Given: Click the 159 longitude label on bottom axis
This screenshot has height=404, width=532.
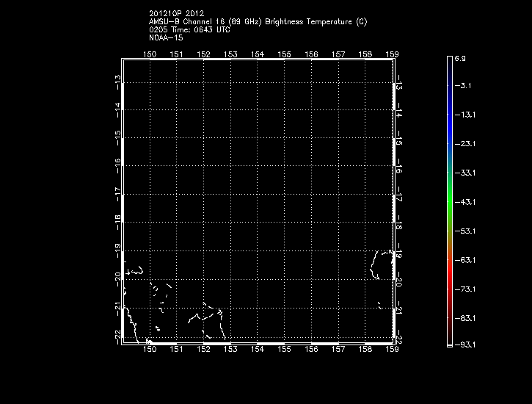Looking at the screenshot, I should (393, 350).
